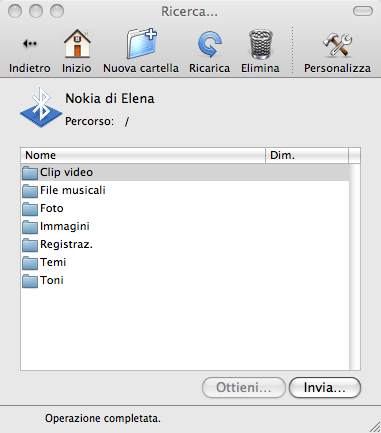Image resolution: width=381 pixels, height=433 pixels.
Task: Click the Ottieni... button
Action: [x=244, y=387]
